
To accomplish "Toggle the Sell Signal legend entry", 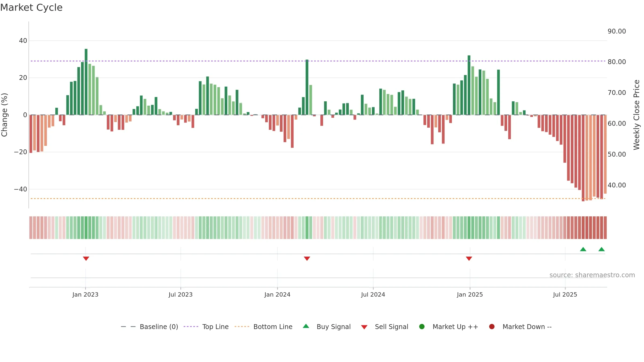I will click(x=385, y=327).
